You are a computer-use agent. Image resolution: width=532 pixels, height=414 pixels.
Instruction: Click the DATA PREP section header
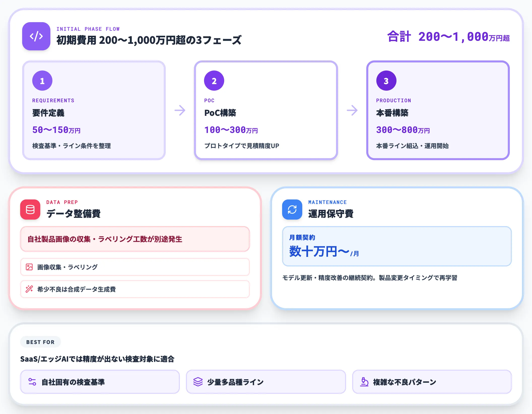point(62,202)
